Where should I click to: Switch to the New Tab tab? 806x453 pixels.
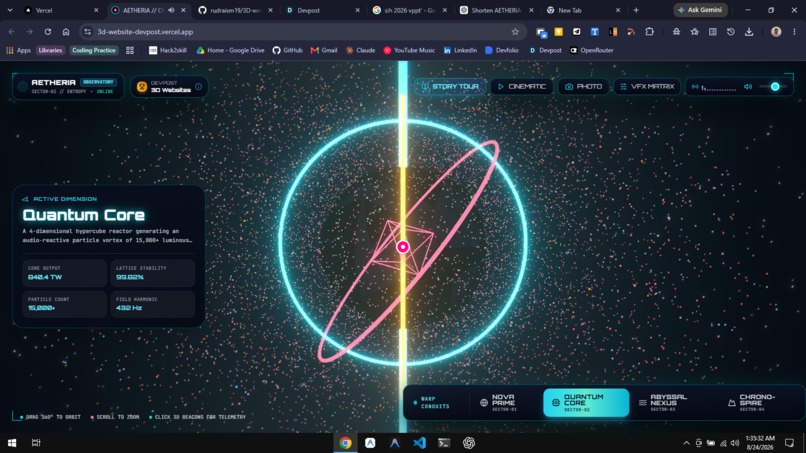pyautogui.click(x=583, y=10)
